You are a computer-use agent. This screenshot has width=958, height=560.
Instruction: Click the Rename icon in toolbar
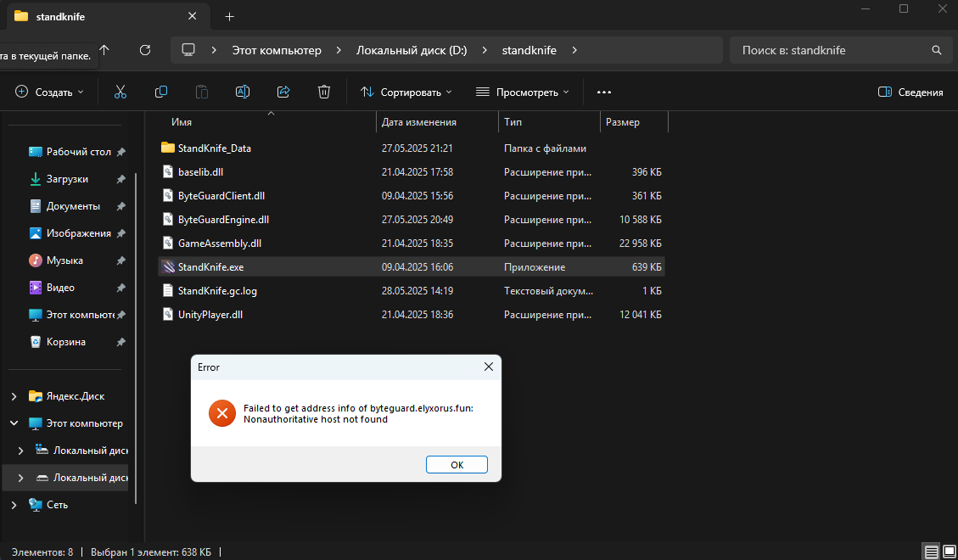click(243, 92)
